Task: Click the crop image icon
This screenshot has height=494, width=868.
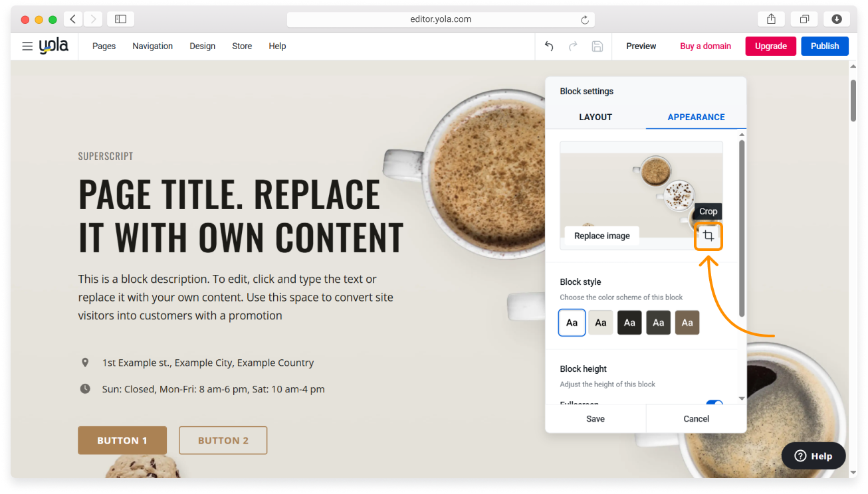Action: click(708, 236)
